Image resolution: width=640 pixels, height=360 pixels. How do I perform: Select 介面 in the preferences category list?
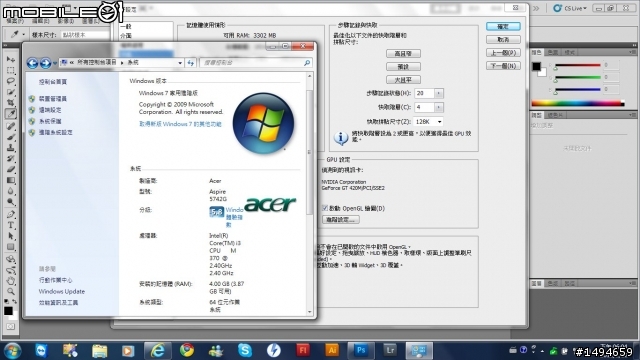tap(126, 36)
